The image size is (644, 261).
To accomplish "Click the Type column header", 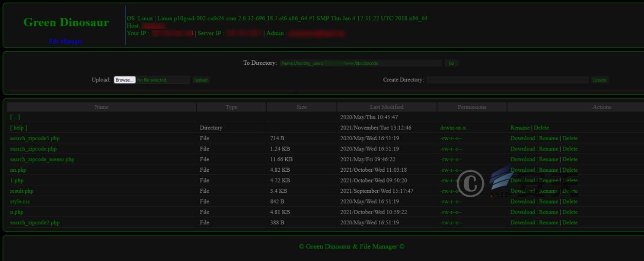I will tap(232, 107).
